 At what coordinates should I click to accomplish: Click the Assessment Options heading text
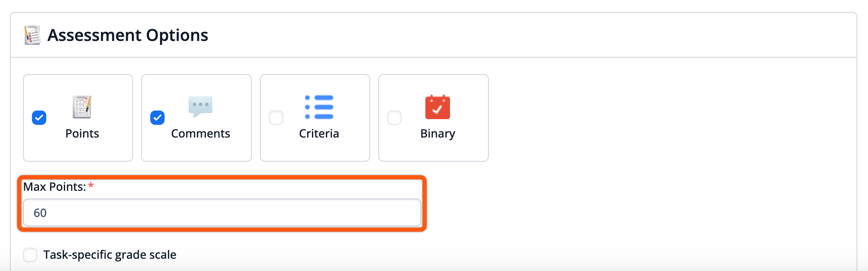128,35
